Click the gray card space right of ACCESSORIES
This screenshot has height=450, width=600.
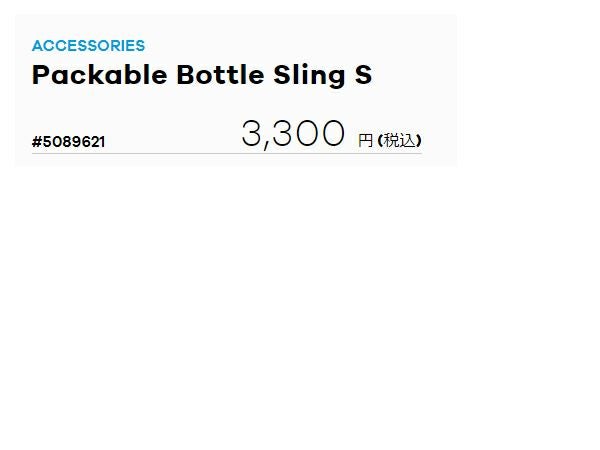pos(300,46)
